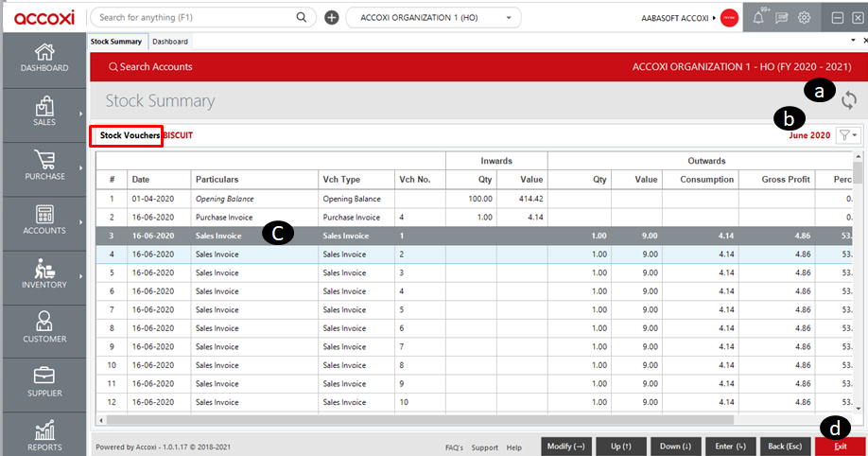Expand the AABASOFT ACCOXI user menu arrow

tap(714, 18)
